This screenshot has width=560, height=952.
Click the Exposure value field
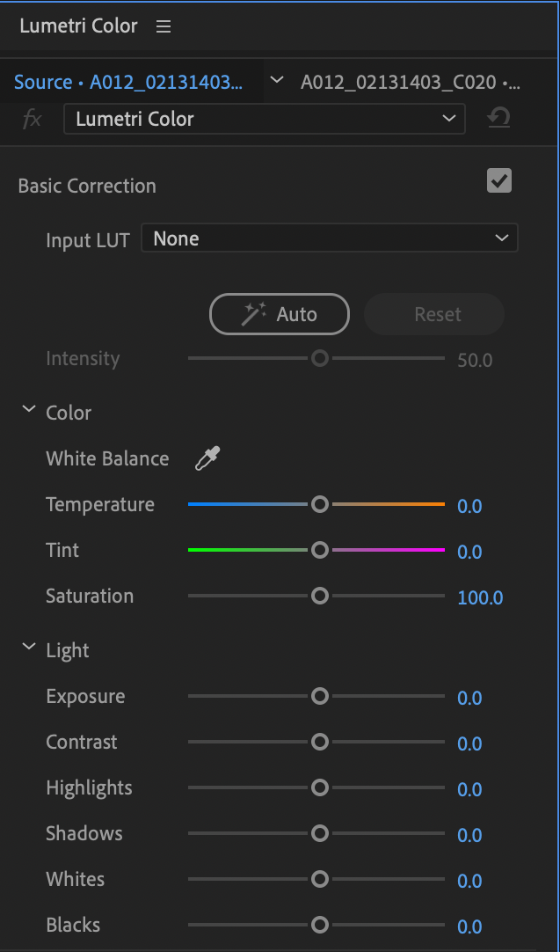click(469, 699)
